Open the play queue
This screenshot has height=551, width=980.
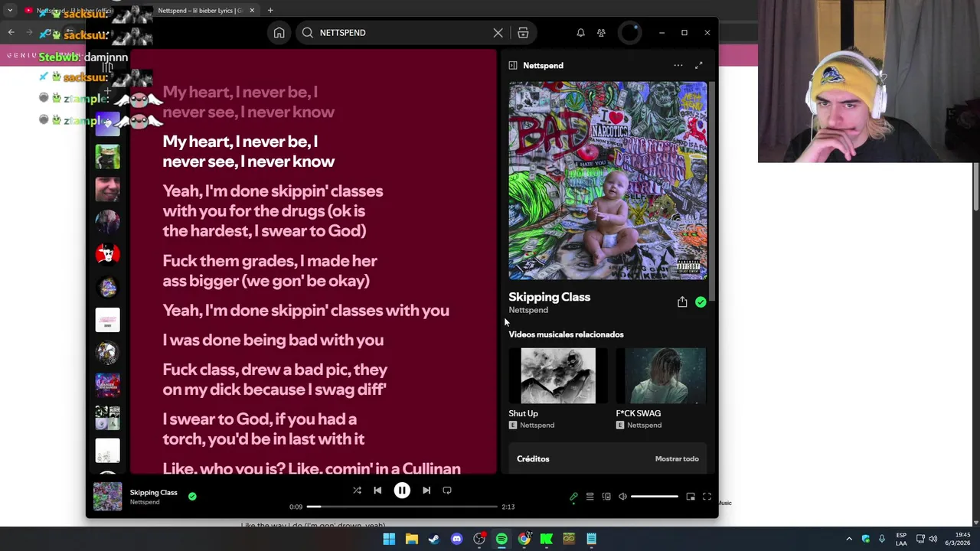click(x=590, y=497)
